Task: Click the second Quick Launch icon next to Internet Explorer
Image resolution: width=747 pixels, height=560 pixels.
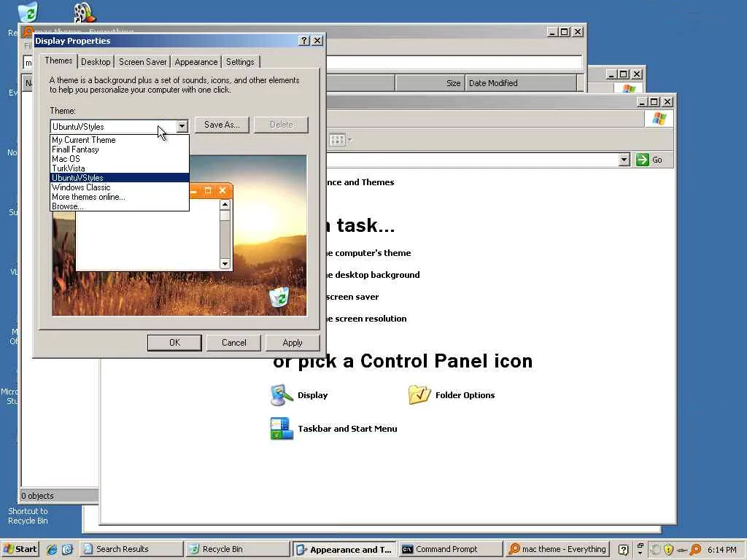Action: [x=67, y=549]
